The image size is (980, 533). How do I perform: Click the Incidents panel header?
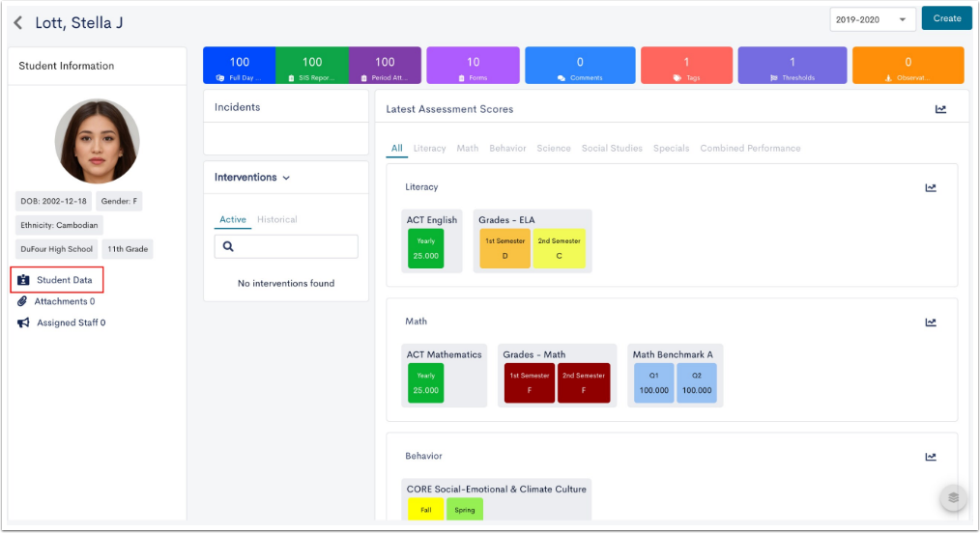[x=286, y=107]
